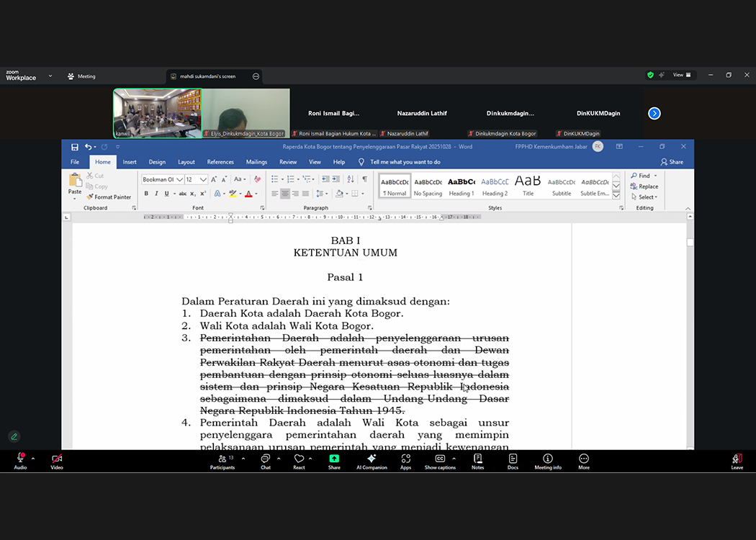Expand the audio options arrow
This screenshot has width=756, height=540.
[x=33, y=458]
